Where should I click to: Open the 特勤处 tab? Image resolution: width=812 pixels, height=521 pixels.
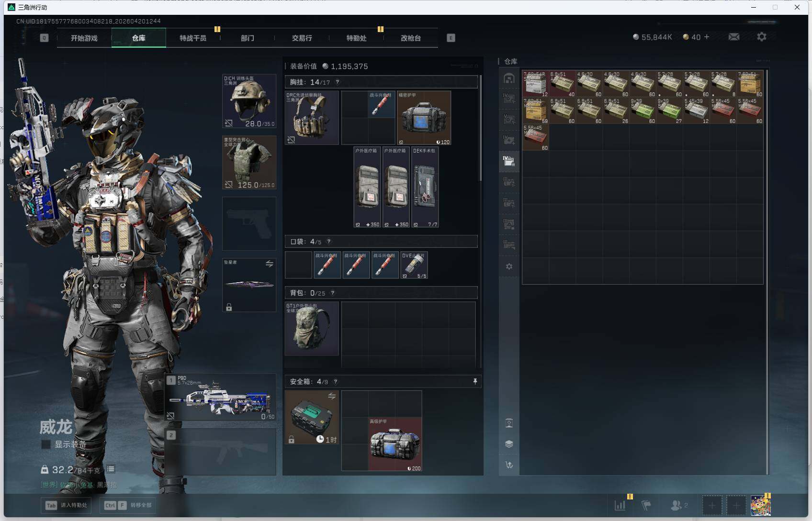click(357, 38)
